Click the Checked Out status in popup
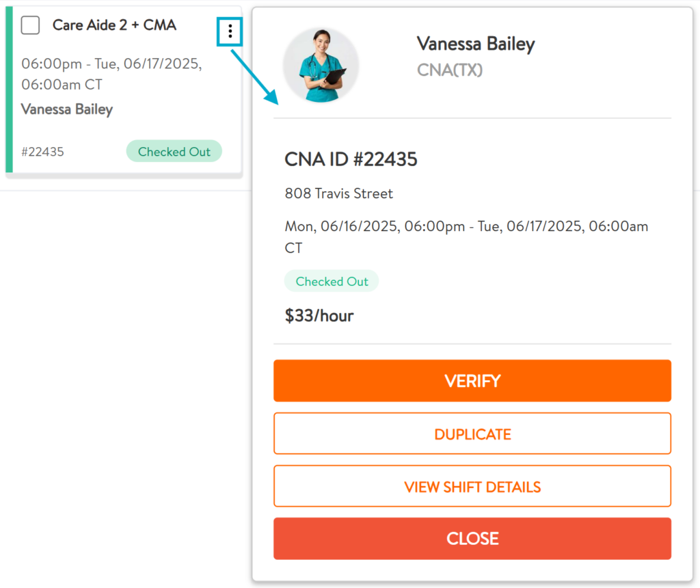Image resolution: width=700 pixels, height=588 pixels. pos(332,281)
